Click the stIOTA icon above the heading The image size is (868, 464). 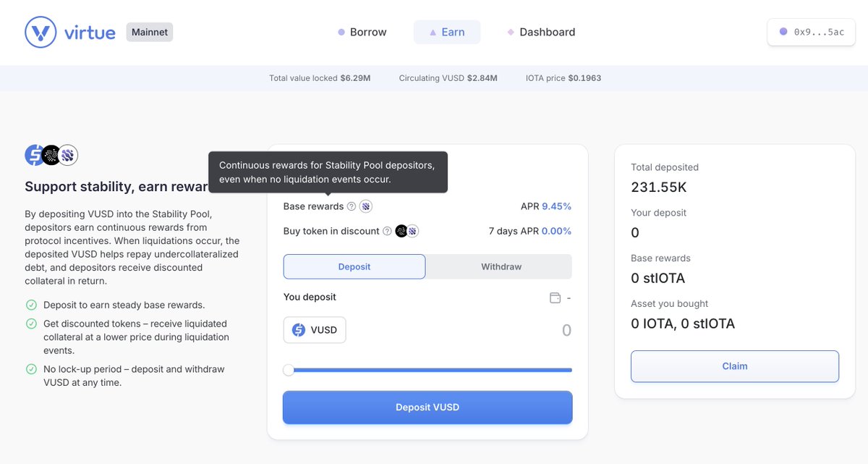(x=68, y=155)
